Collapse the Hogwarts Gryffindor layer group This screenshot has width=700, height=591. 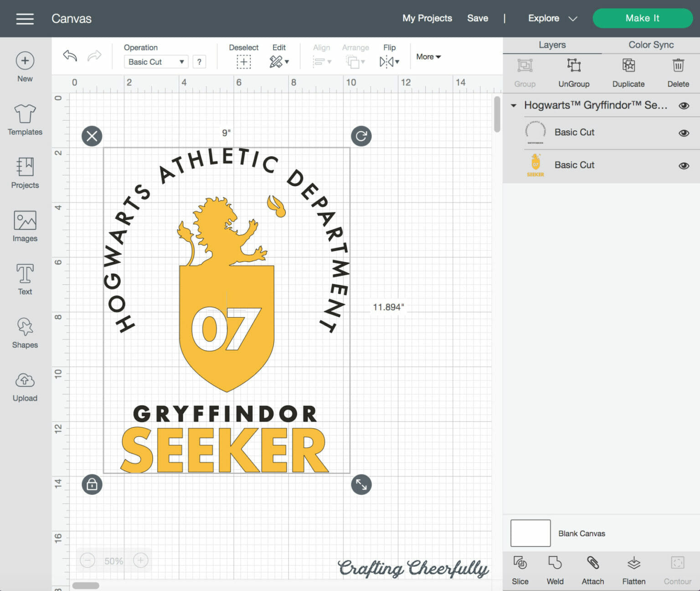(514, 106)
